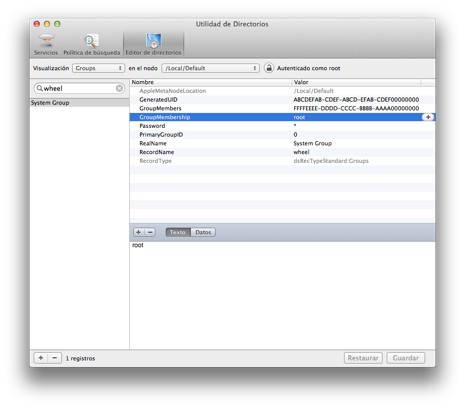The height and width of the screenshot is (408, 465).
Task: Add a new attribute with plus button
Action: click(x=139, y=232)
